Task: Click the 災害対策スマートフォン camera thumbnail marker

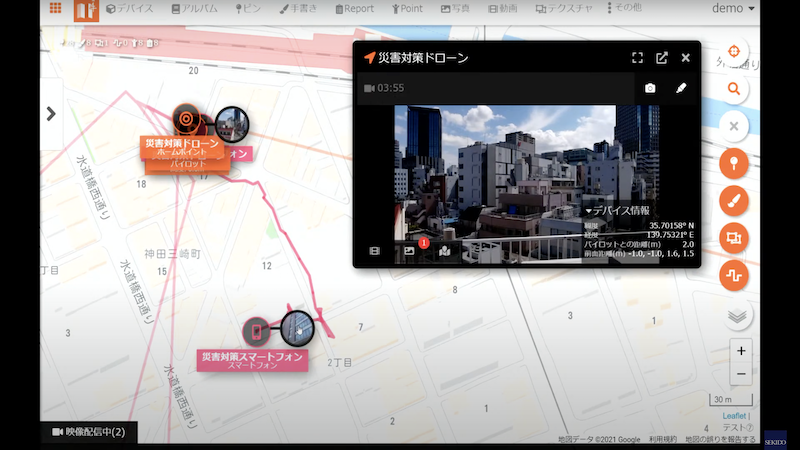Action: pos(297,327)
